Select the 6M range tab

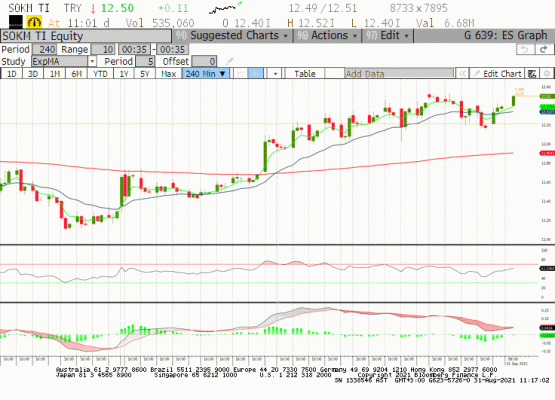pyautogui.click(x=76, y=74)
